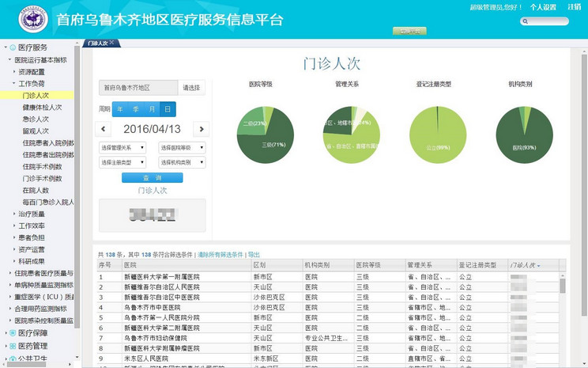Screen dimensions: 588x368
Task: Click the 医疗服务 smiley icon in sidebar
Action: point(12,47)
